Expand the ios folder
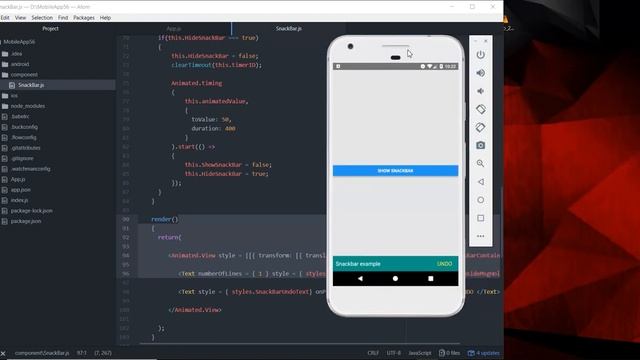Viewport: 640px width, 360px height. [x=14, y=96]
